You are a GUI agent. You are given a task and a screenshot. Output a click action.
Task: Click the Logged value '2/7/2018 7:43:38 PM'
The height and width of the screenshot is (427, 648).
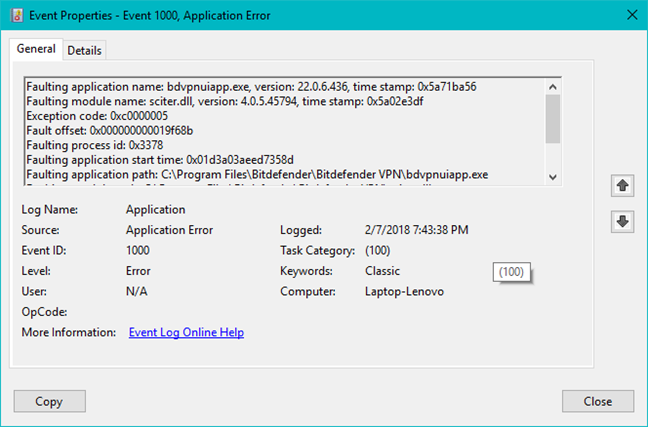pyautogui.click(x=417, y=230)
